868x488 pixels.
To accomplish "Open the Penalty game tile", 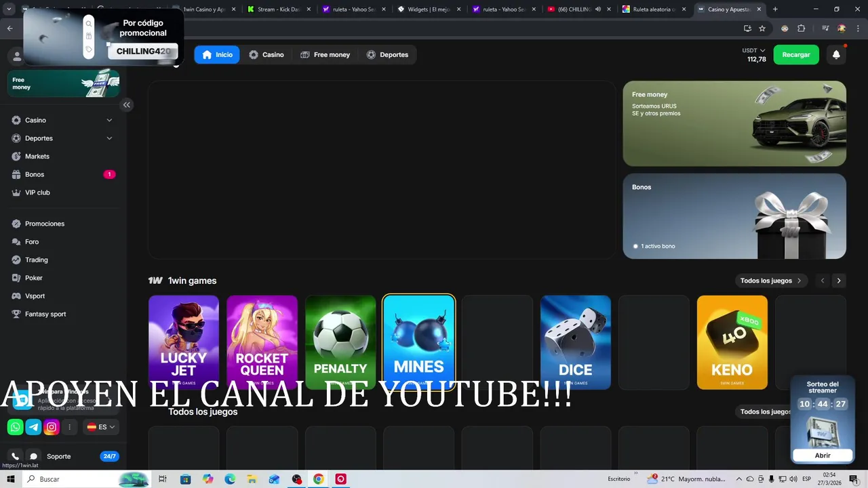I will (340, 342).
